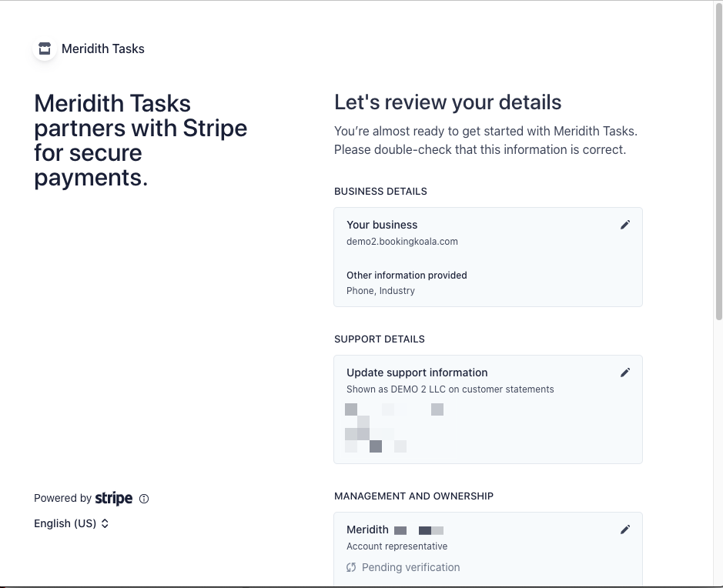Open the English (US) language dropdown
This screenshot has height=588, width=723.
72,523
